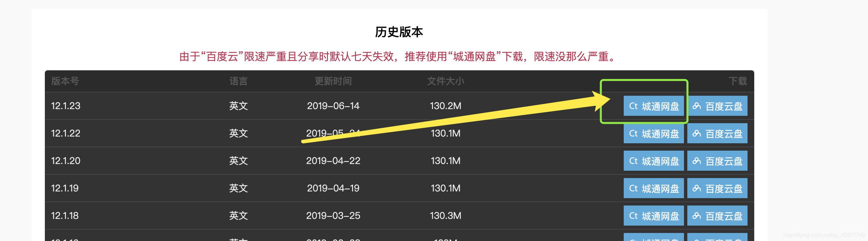Viewport: 868px width, 241px height.
Task: Click 英文 language cell in 12.1.22 row
Action: tap(239, 134)
